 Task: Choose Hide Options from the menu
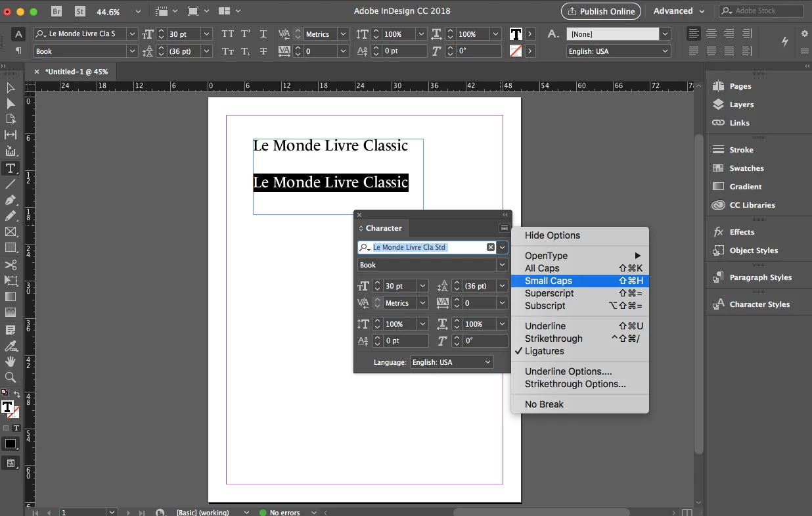click(x=580, y=235)
